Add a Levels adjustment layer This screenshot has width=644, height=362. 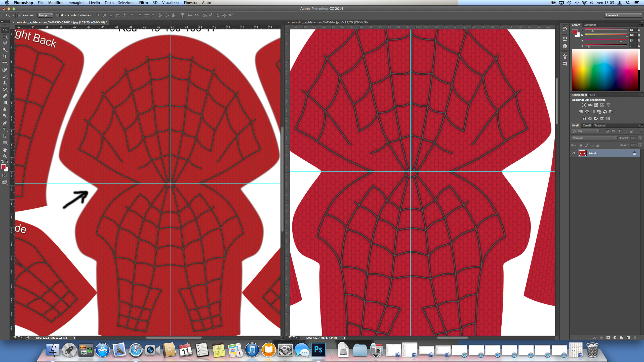pyautogui.click(x=590, y=105)
